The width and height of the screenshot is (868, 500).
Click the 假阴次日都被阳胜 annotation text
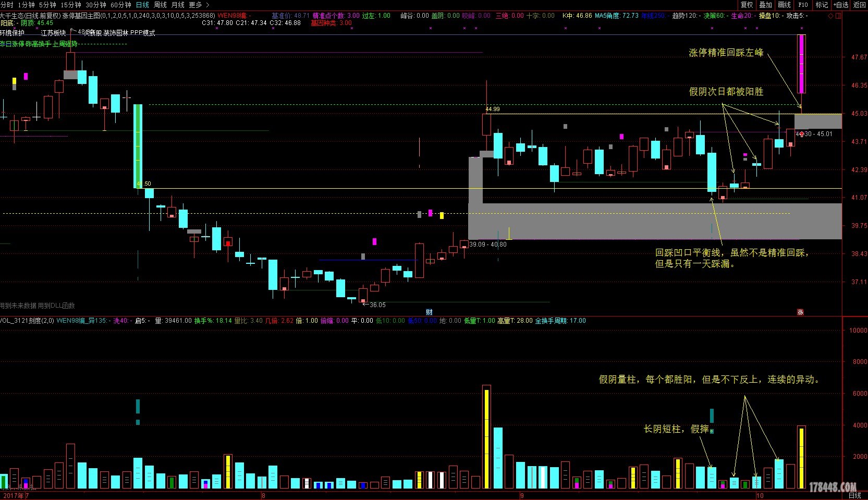[726, 91]
